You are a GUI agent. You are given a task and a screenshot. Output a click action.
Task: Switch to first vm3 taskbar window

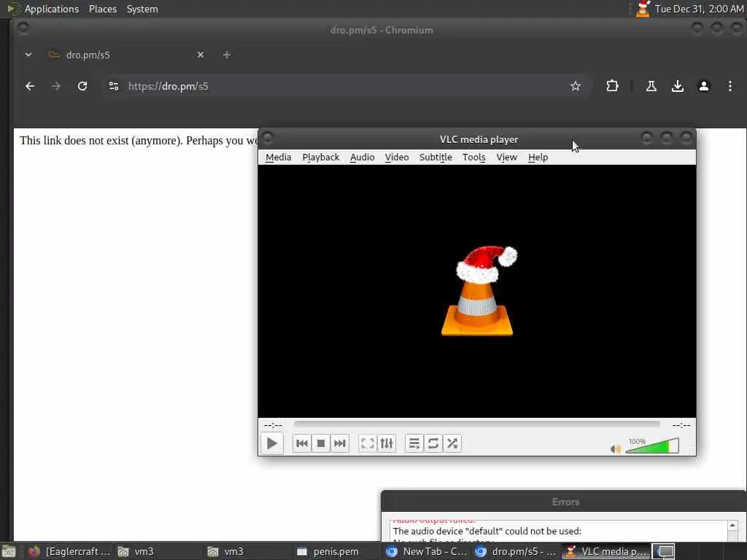click(x=158, y=551)
